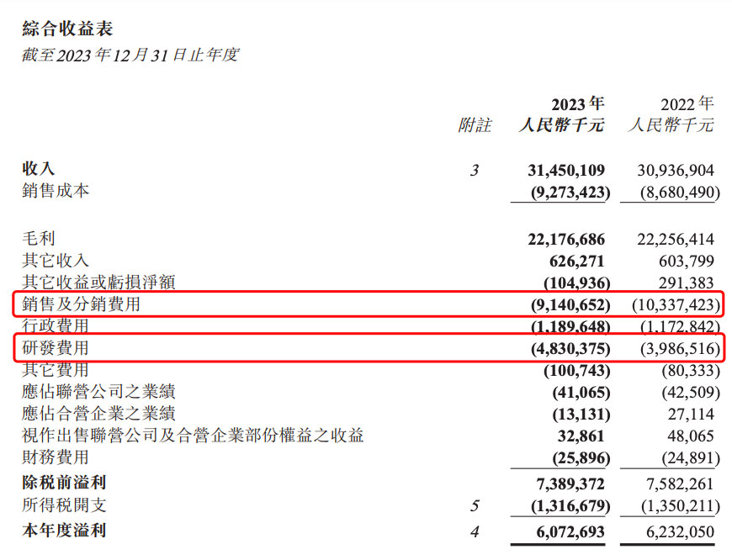Select the 其它收益或虧損淨額 row label

[x=98, y=283]
